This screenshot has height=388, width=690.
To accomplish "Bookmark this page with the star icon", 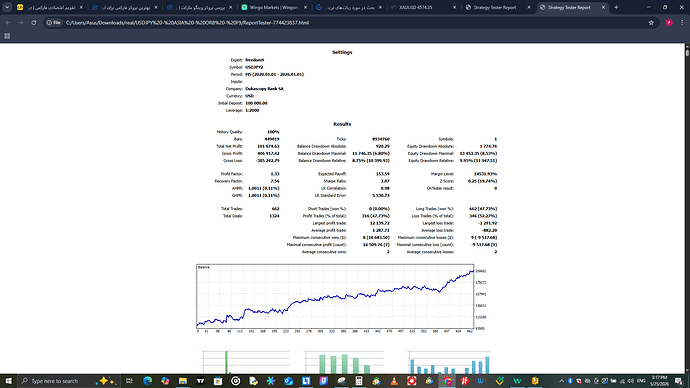I will [651, 22].
